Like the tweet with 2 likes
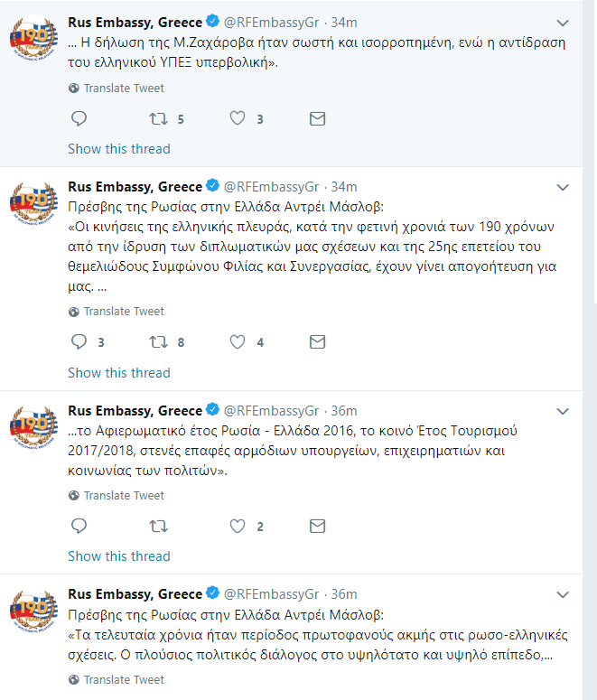This screenshot has height=700, width=597. point(238,527)
